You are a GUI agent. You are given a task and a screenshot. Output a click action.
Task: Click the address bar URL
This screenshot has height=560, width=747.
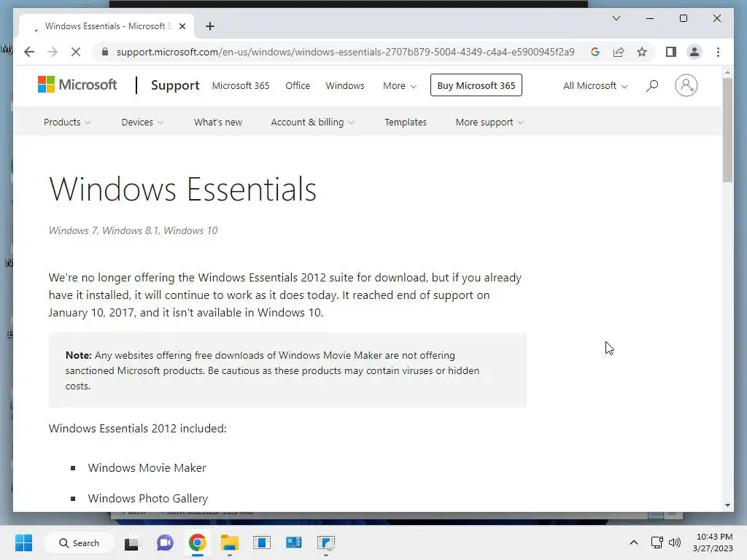click(345, 52)
